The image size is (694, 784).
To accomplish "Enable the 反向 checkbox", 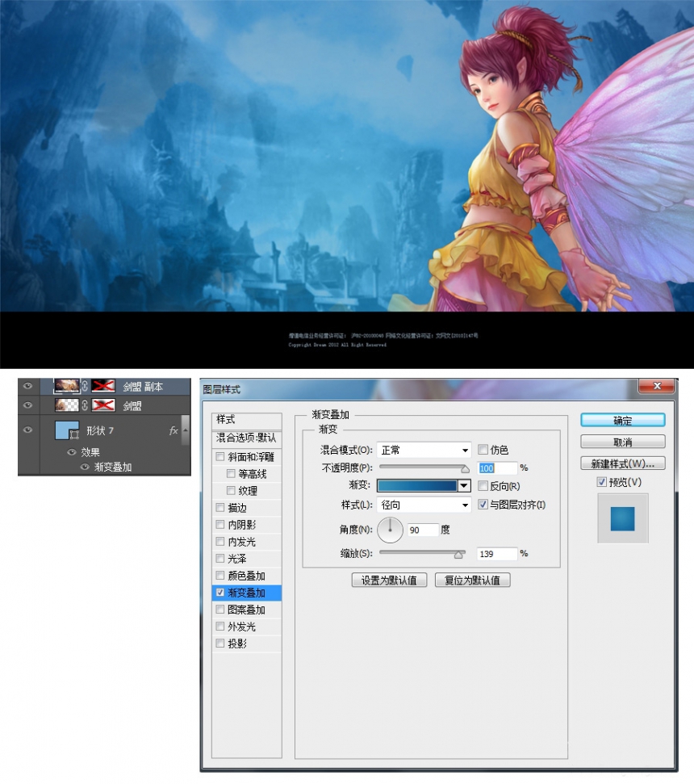I will [x=483, y=486].
